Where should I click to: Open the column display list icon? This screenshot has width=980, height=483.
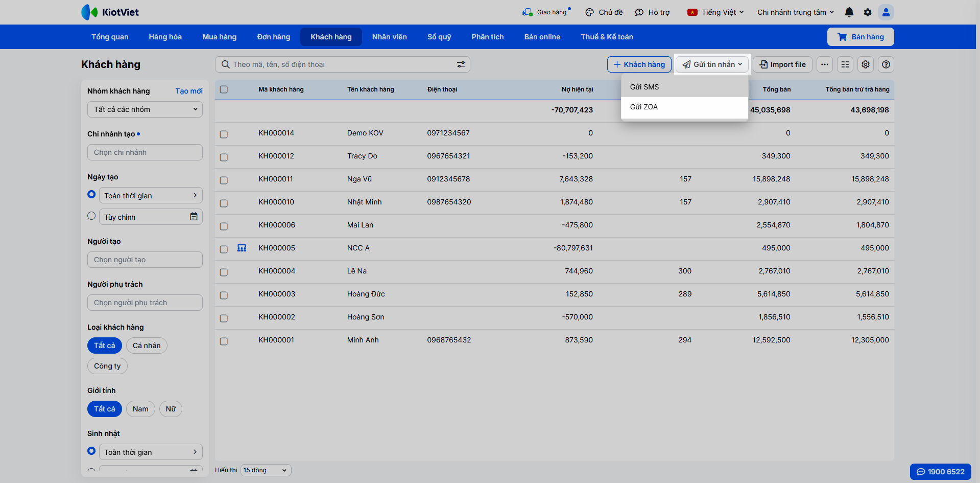coord(845,64)
